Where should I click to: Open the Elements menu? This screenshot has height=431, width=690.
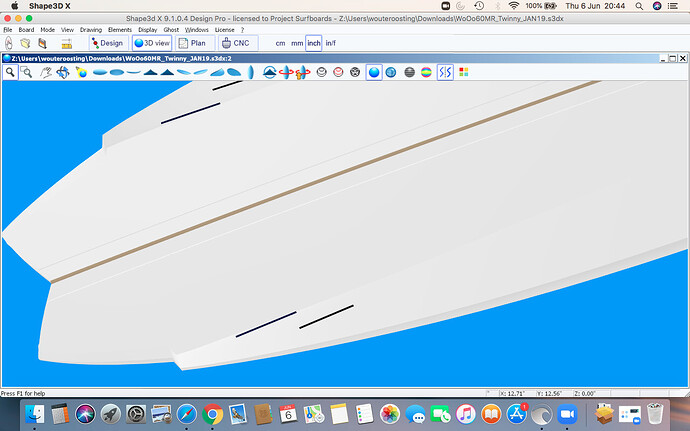[119, 30]
